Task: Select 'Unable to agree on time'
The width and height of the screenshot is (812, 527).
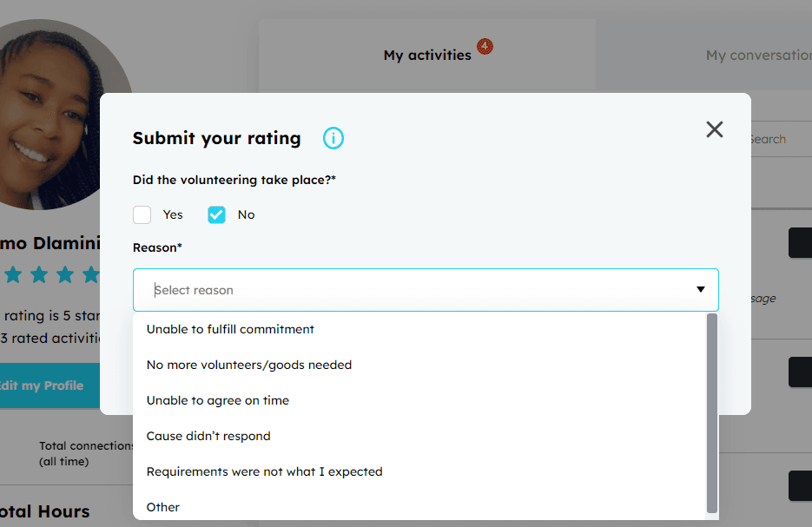Action: coord(218,400)
